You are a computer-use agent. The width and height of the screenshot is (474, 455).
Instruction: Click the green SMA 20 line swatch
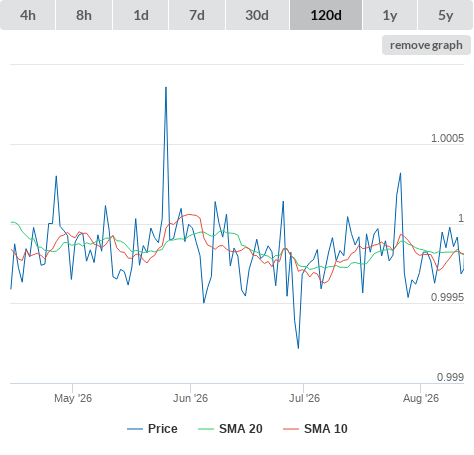(x=206, y=429)
